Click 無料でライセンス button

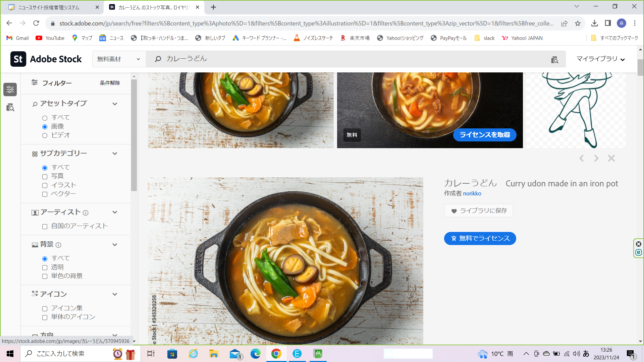480,239
